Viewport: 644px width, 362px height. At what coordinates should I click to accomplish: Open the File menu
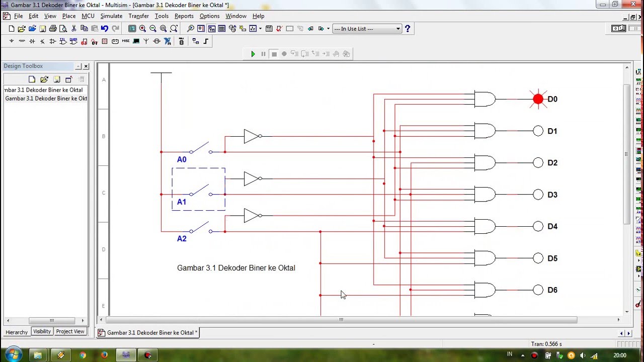click(x=18, y=16)
